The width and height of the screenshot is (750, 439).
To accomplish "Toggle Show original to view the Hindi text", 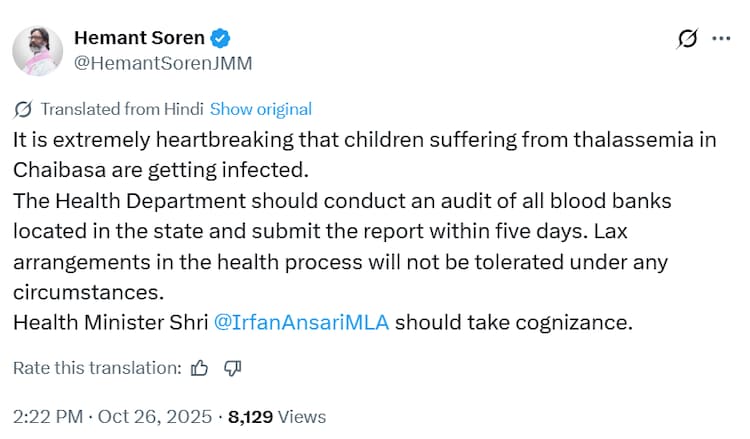I will click(x=261, y=109).
